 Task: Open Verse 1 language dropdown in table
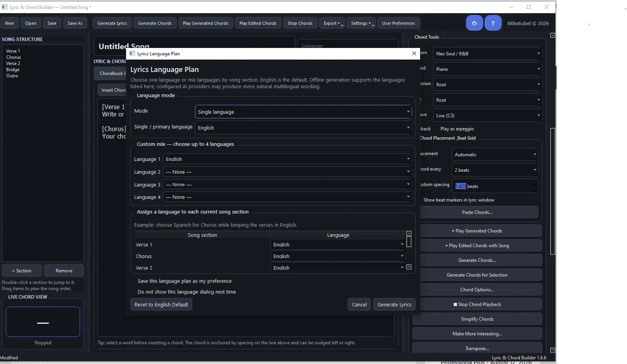(338, 244)
